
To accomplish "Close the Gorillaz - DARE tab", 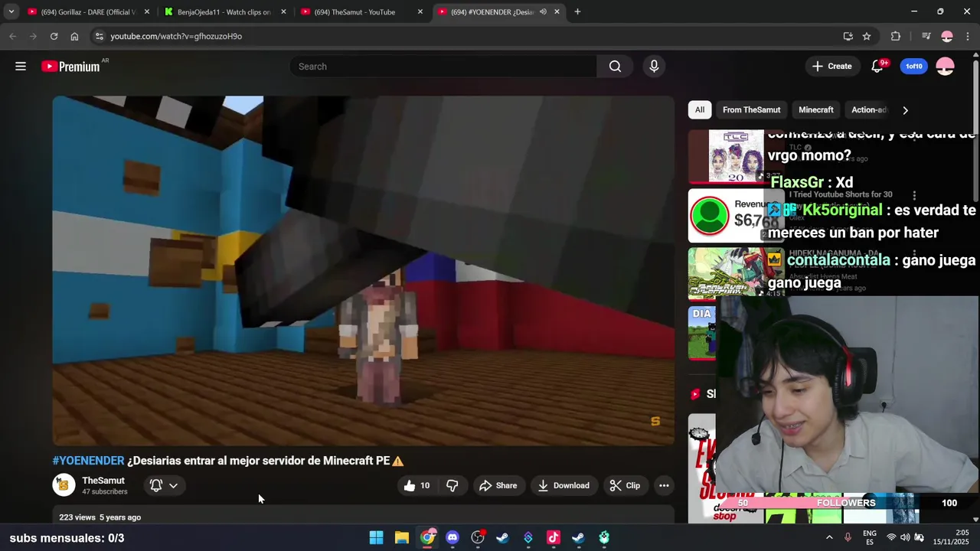I will point(147,11).
